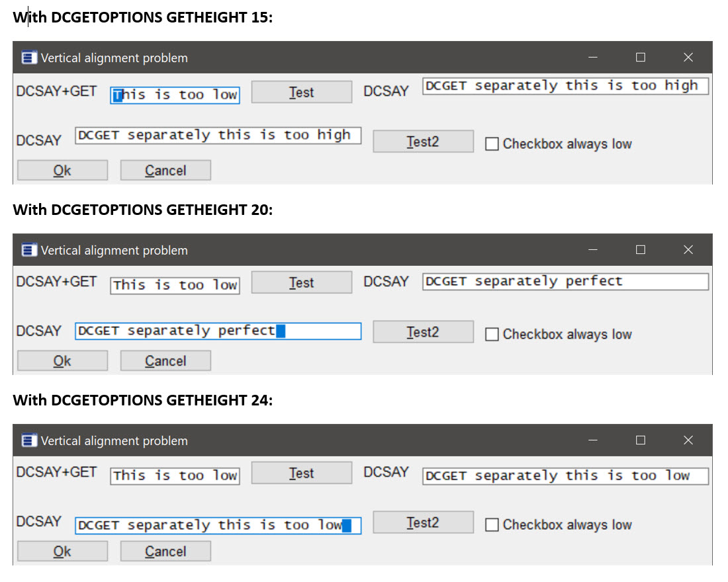Click the 'DCGET separately perfect' field beside Test2
The width and height of the screenshot is (728, 582).
[218, 331]
